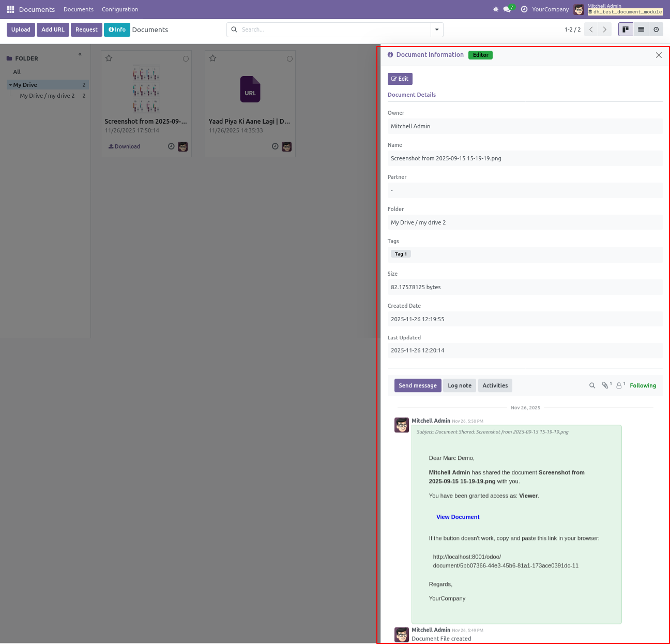The width and height of the screenshot is (670, 644).
Task: Click the Upload button
Action: (21, 29)
